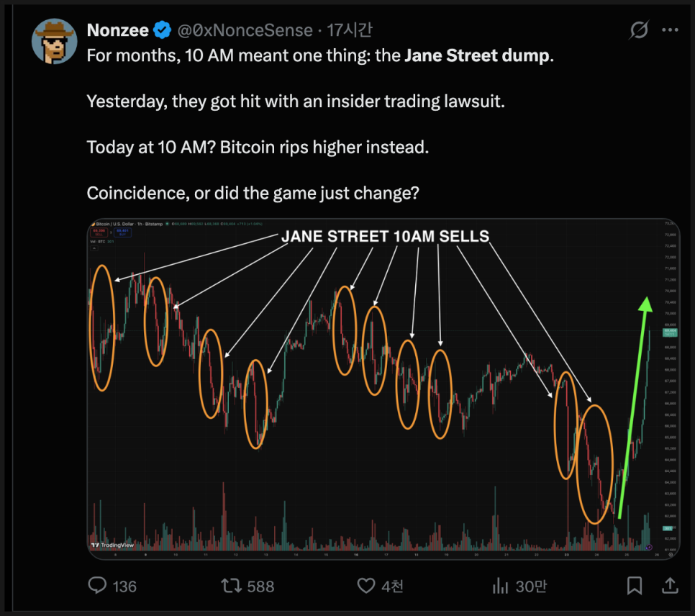Open the 17시간 timestamp link

pyautogui.click(x=349, y=30)
